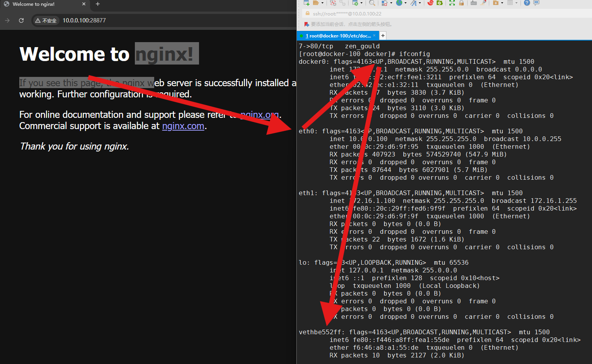Click the browser URL 10.0.0.100:28877
This screenshot has width=592, height=364.
click(x=84, y=20)
